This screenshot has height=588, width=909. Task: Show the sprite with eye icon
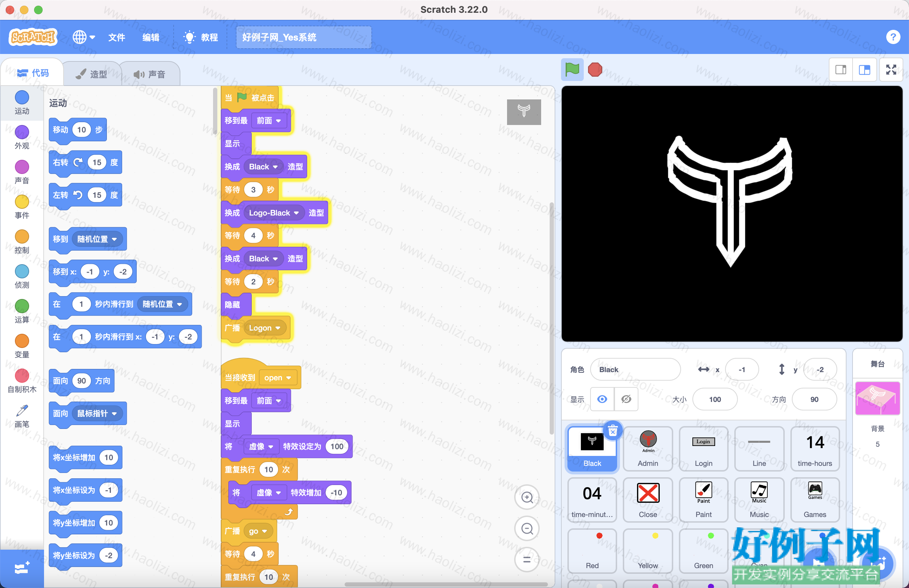pos(602,399)
